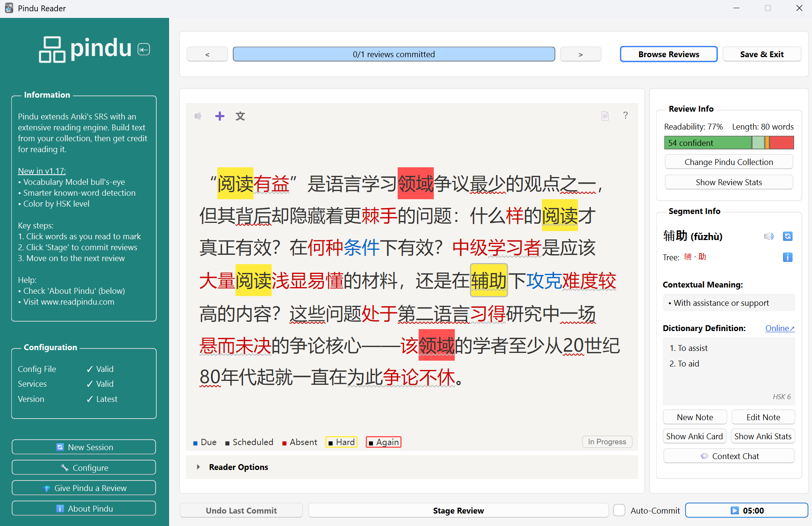The image size is (812, 526).
Task: Start a New Session
Action: point(84,447)
